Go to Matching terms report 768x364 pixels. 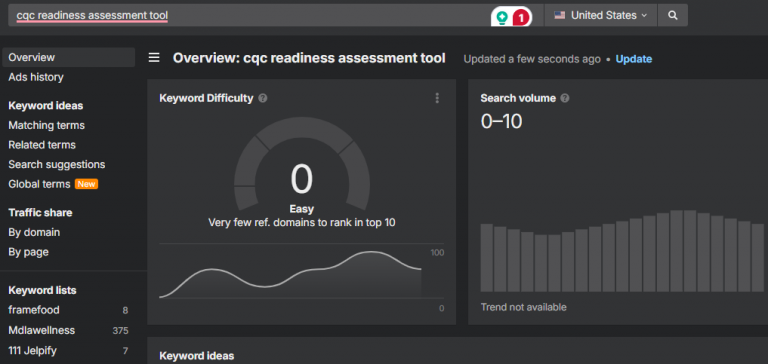47,125
